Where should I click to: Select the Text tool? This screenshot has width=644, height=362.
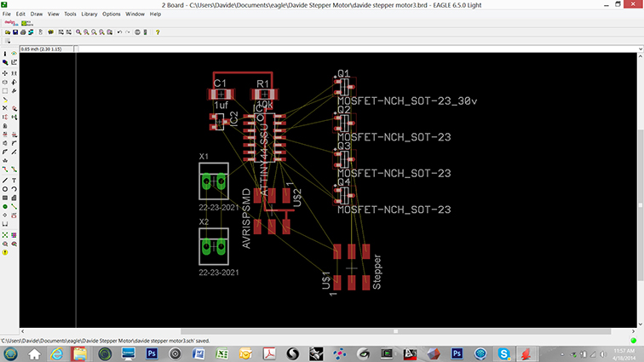click(14, 181)
